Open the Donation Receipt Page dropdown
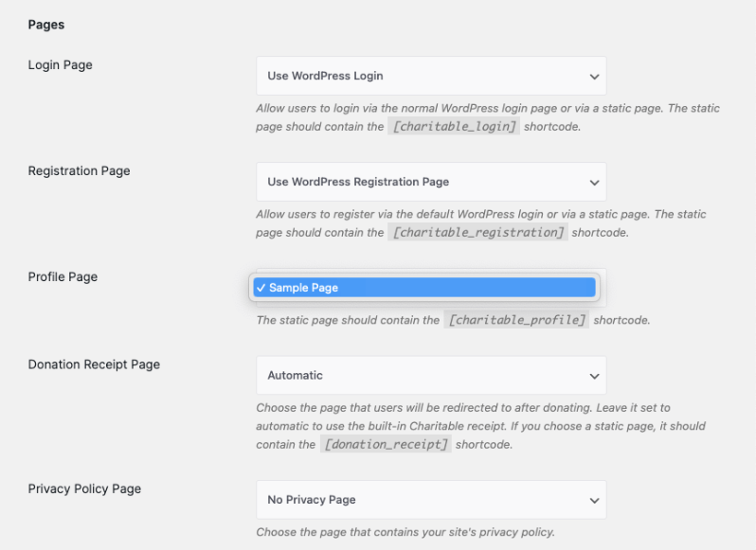756x550 pixels. click(x=431, y=375)
